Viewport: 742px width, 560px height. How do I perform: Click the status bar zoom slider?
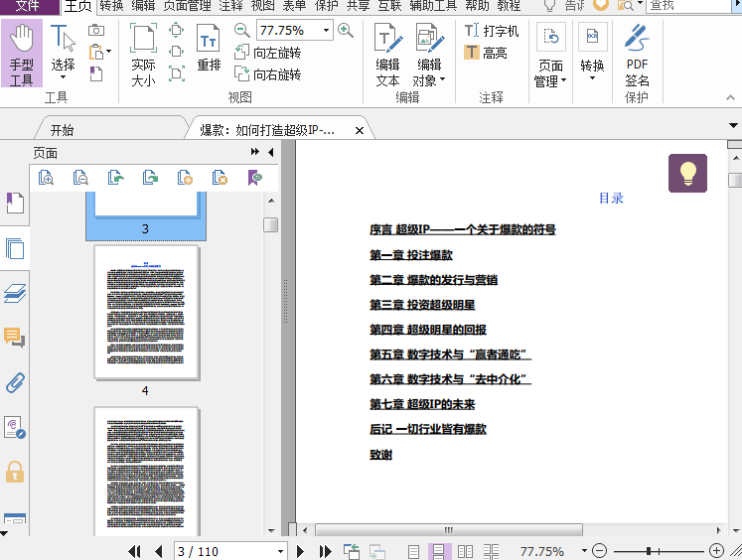(659, 551)
